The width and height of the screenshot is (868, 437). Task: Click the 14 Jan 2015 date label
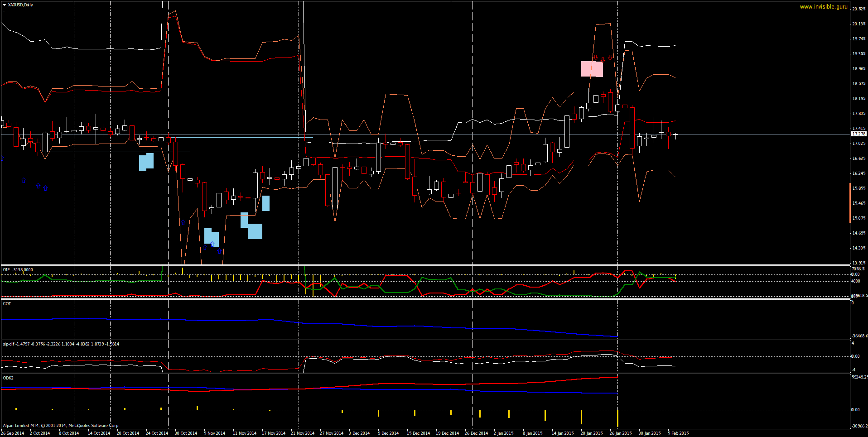563,433
